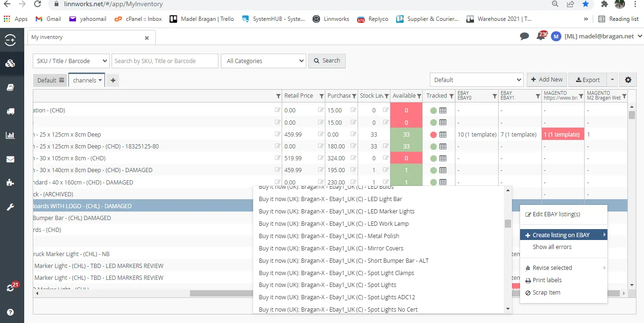Open the All Categories dropdown
The width and height of the screenshot is (644, 323).
263,61
